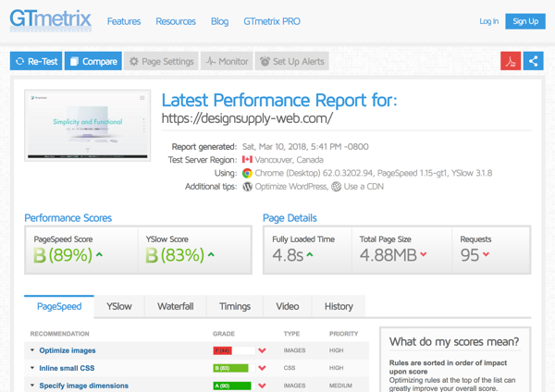This screenshot has height=392, width=555.
Task: Open the History tab
Action: pos(339,306)
